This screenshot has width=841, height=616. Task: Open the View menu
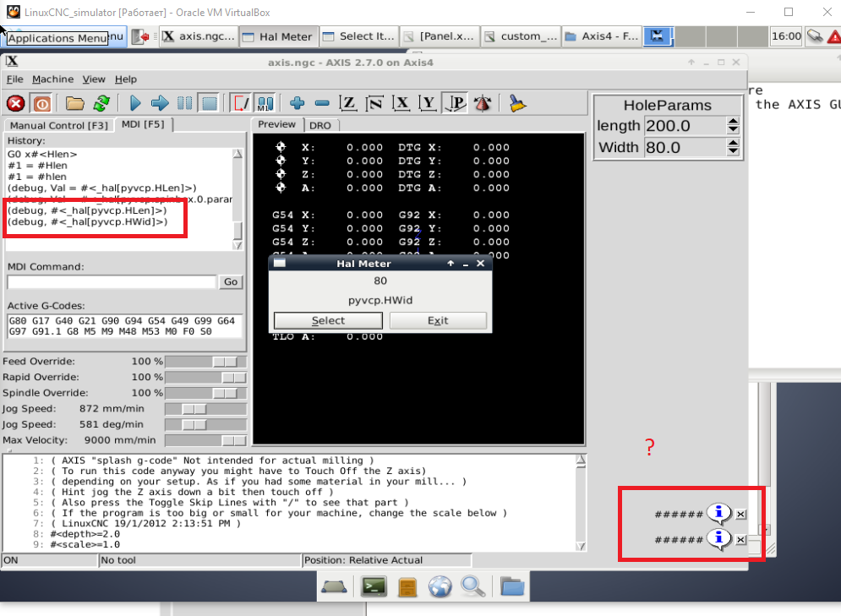(93, 79)
